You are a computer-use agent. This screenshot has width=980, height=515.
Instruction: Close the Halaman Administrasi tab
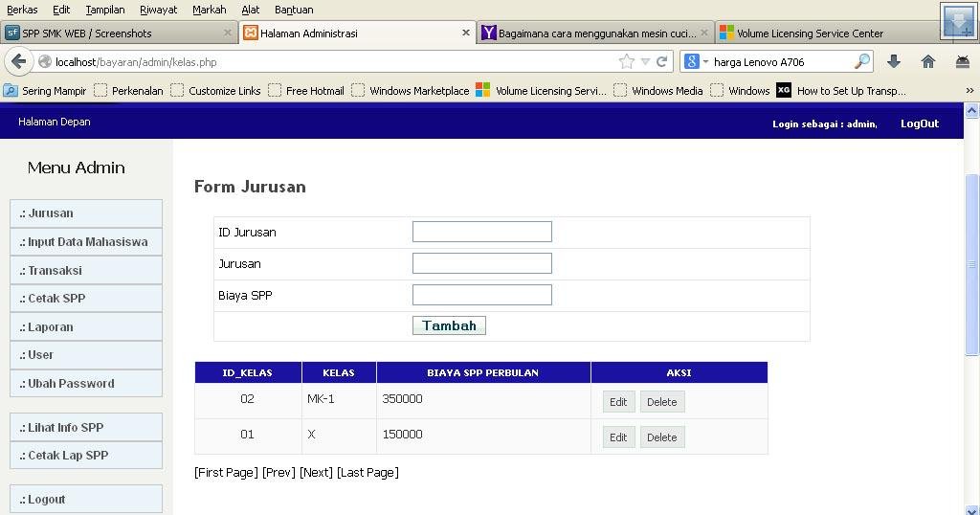tap(466, 33)
